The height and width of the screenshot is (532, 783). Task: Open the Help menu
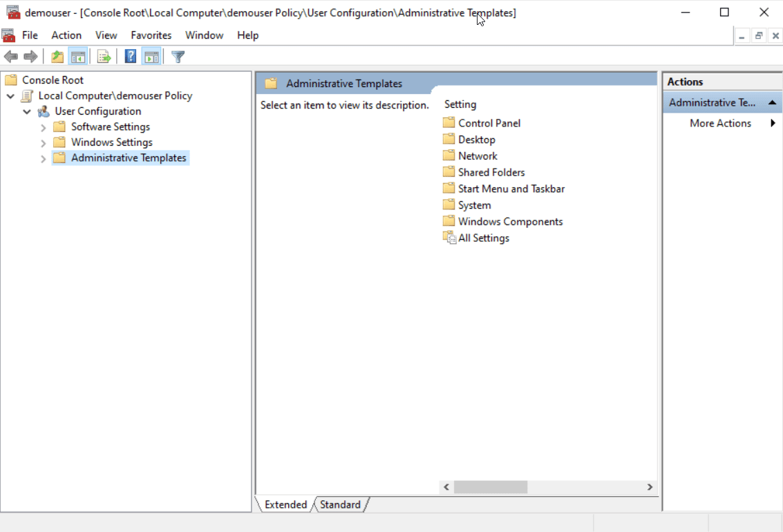[x=247, y=35]
